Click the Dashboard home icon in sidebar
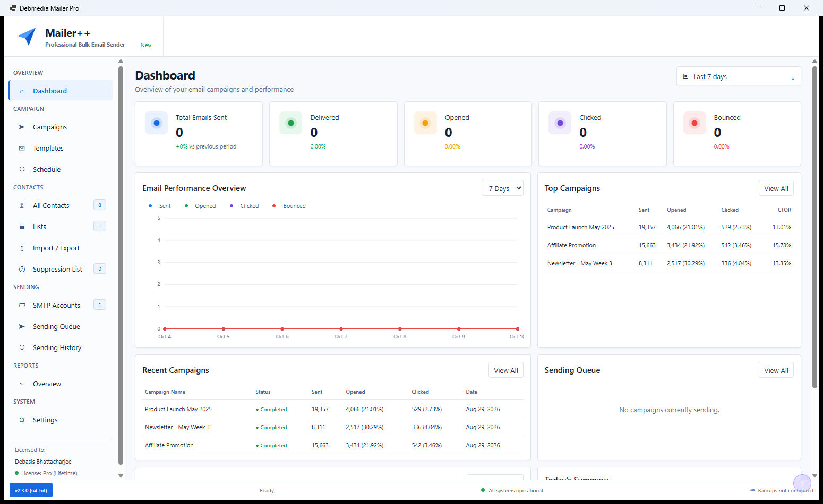 pos(22,91)
